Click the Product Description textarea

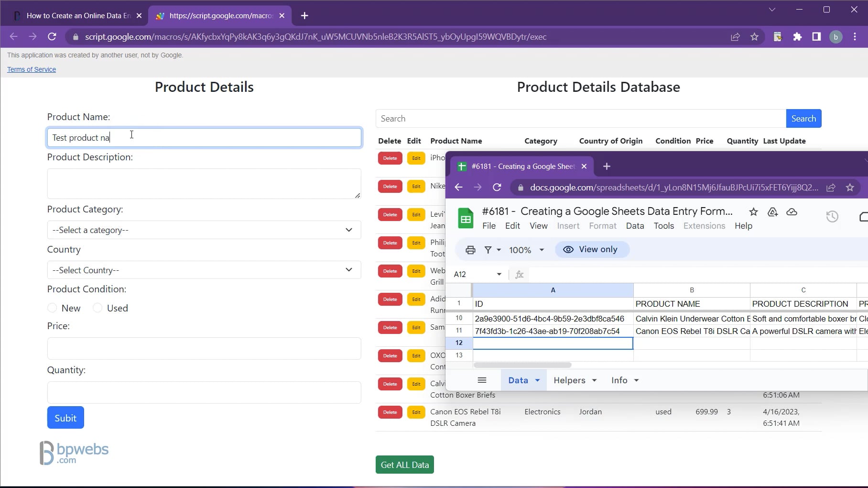(204, 184)
